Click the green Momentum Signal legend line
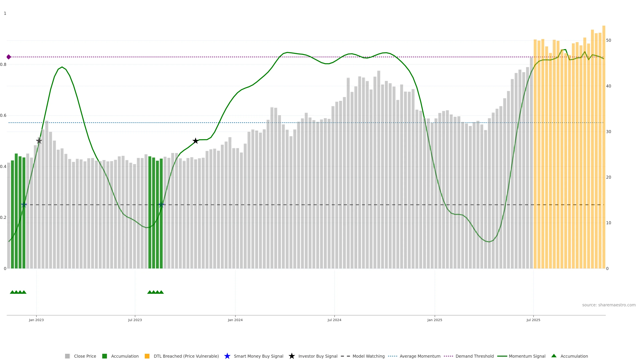 click(502, 356)
